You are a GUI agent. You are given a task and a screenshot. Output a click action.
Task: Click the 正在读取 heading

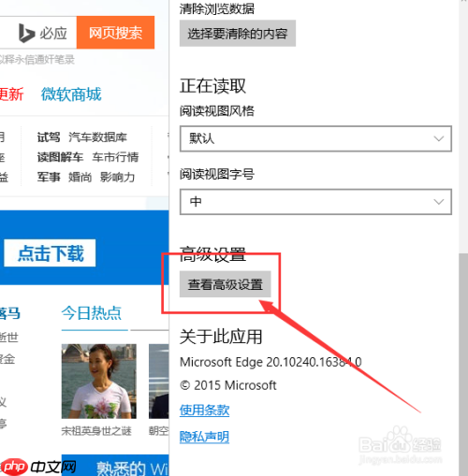[212, 86]
